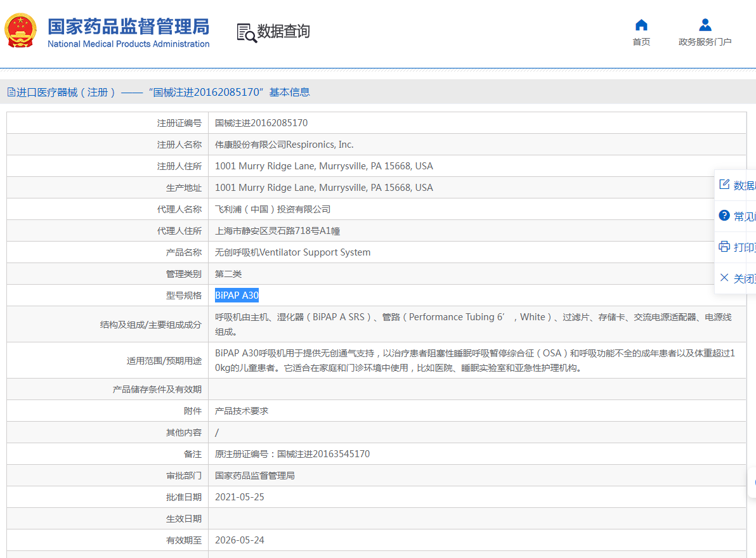Viewport: 756px width, 558px height.
Task: Click the 政务服务门户 label
Action: pos(705,42)
